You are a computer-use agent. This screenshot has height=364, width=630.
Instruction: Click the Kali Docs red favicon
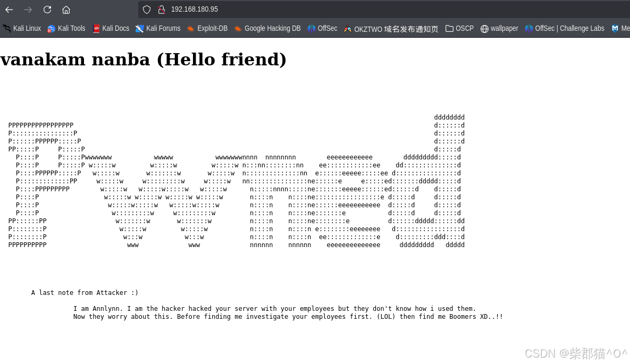96,29
